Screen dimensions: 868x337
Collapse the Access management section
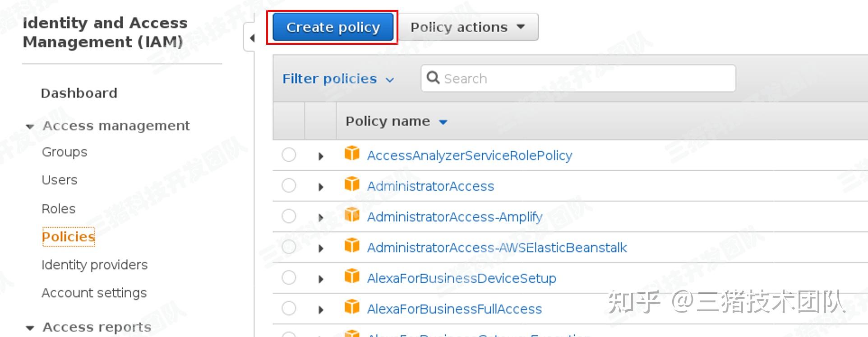[30, 126]
